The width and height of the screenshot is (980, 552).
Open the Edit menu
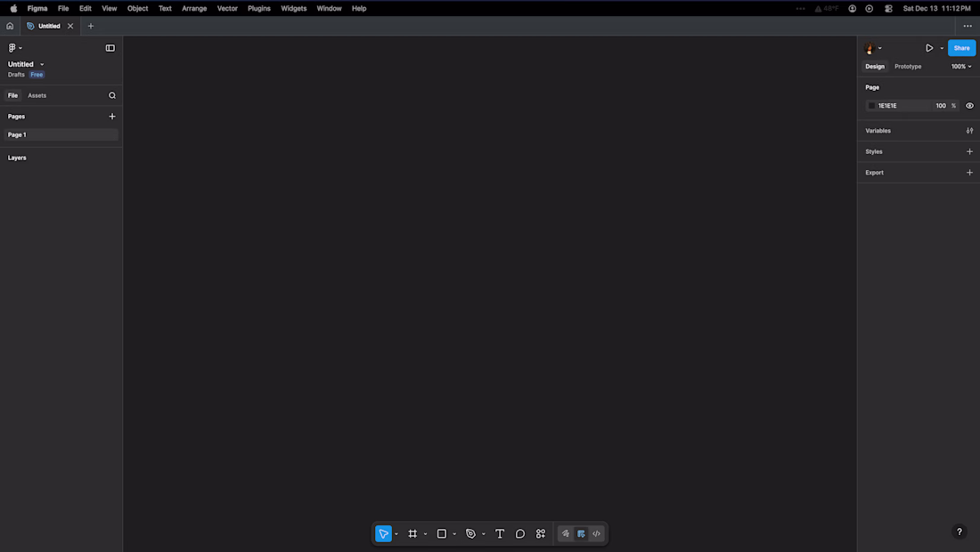[85, 9]
